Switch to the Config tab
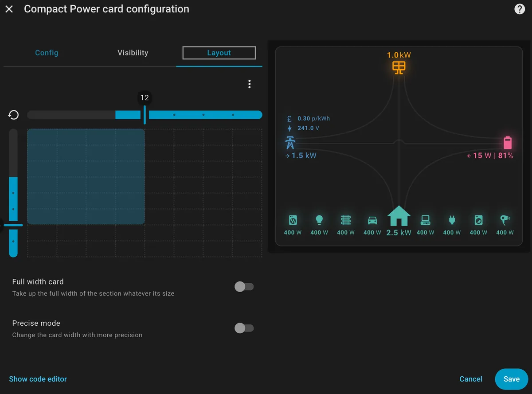The height and width of the screenshot is (394, 532). point(47,53)
